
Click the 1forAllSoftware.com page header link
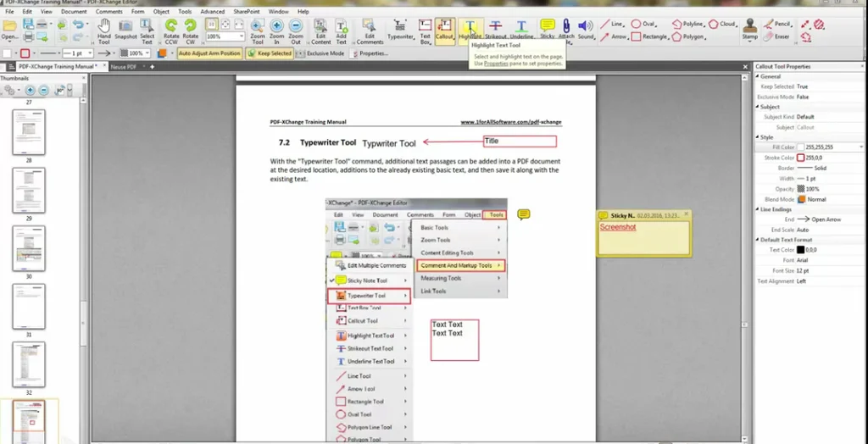511,122
